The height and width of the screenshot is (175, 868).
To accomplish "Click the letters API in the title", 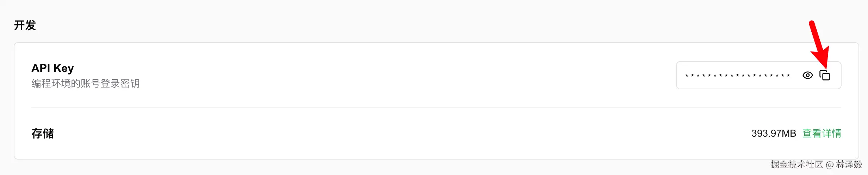I will coord(41,68).
